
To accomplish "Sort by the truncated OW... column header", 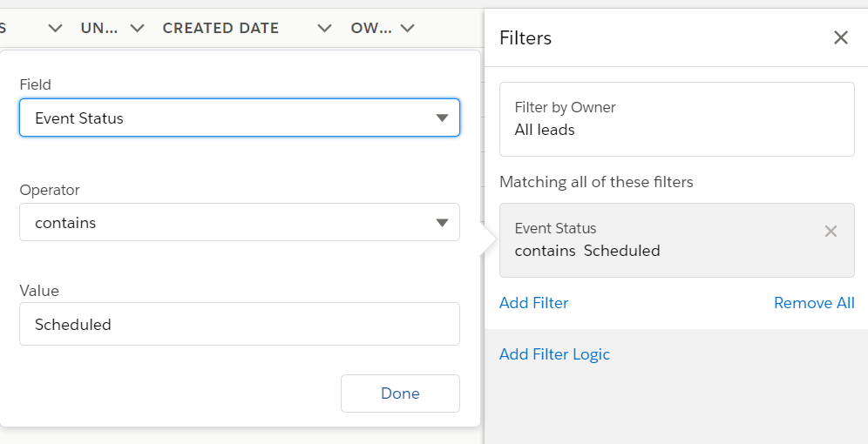I will click(371, 28).
